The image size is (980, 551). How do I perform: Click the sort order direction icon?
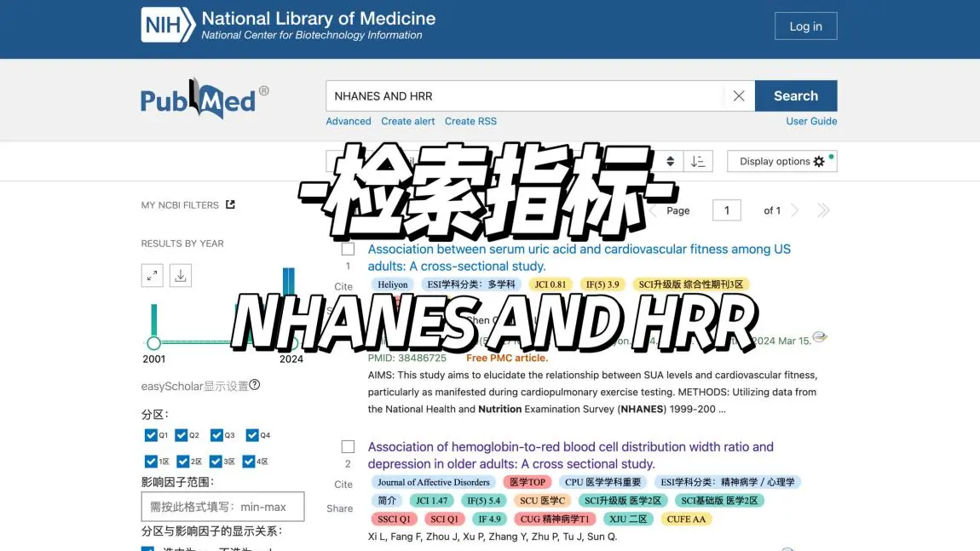[x=698, y=162]
